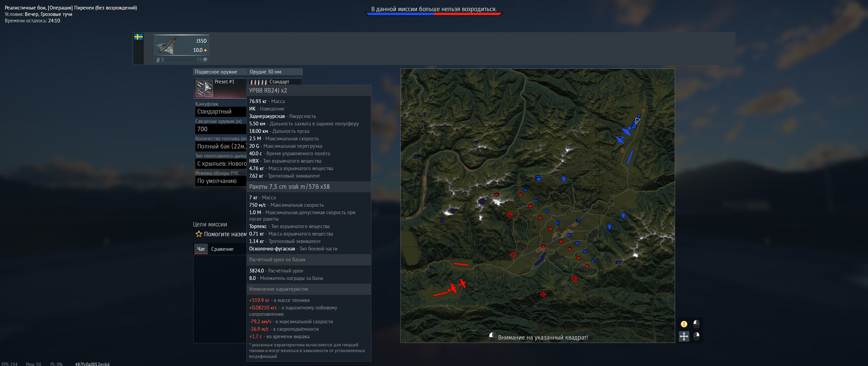Click the star icon beside mission objective
Viewport: 868px width, 366px height.
tap(199, 234)
